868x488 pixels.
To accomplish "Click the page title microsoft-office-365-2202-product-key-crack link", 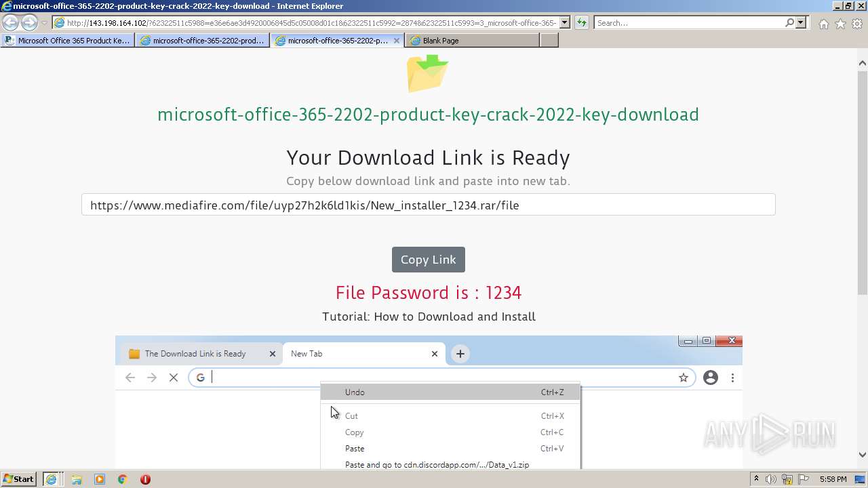I will click(428, 115).
